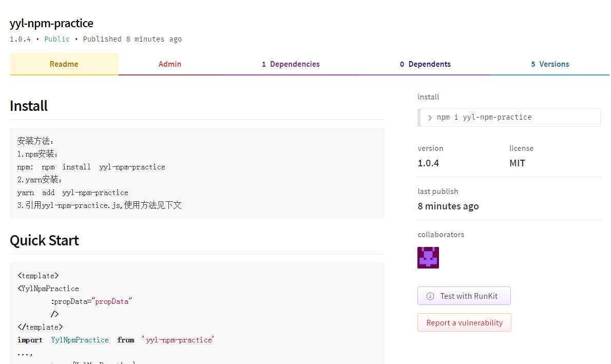Screen dimensions: 611x364
Task: Click the RunKit hexagon icon
Action: [430, 296]
